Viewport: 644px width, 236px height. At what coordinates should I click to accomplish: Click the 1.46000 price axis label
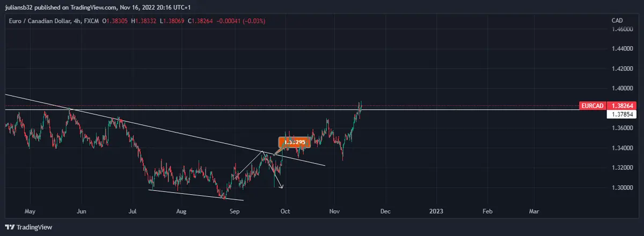point(621,29)
